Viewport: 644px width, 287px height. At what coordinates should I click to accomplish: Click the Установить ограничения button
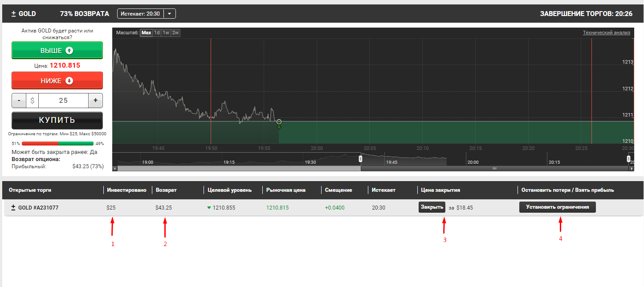pyautogui.click(x=557, y=207)
